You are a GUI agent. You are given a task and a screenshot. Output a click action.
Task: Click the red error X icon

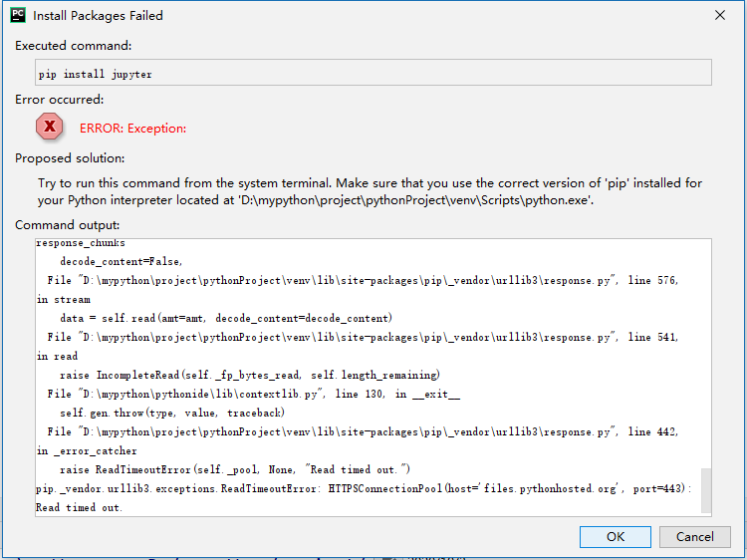coord(49,127)
